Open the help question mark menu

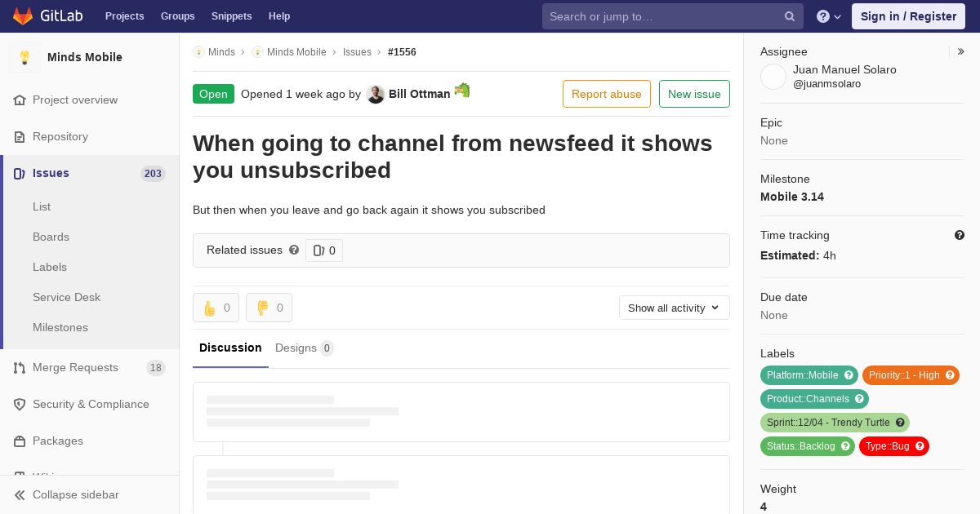click(829, 16)
